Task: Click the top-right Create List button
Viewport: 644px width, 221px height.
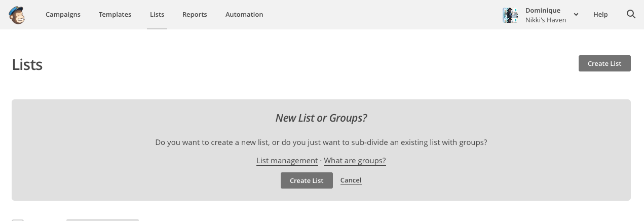Action: [x=604, y=63]
